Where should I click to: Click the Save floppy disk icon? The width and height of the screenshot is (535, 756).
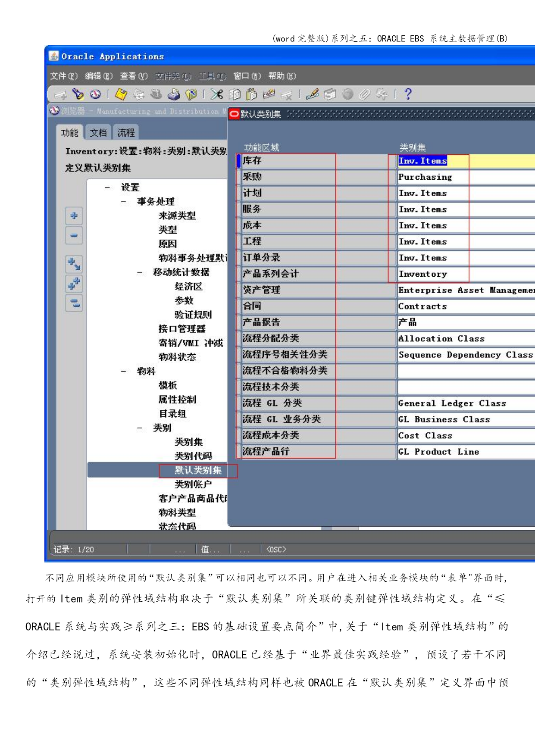[x=121, y=94]
